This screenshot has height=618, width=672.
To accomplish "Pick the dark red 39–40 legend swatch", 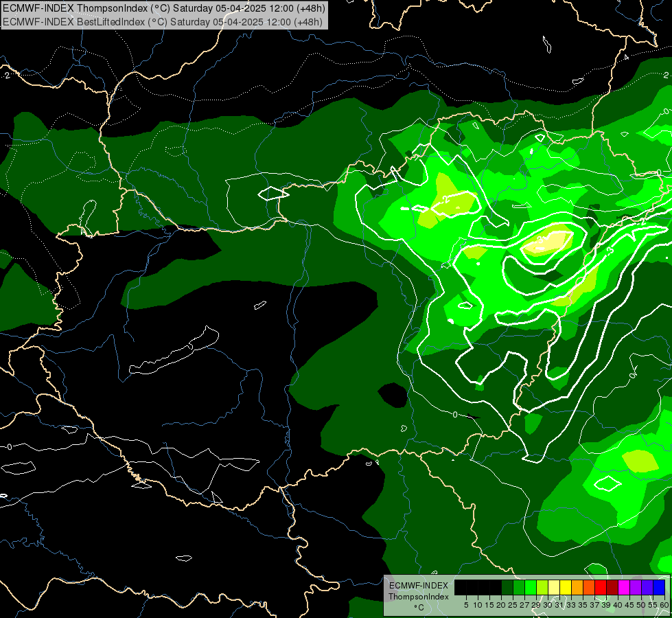I will 612,587.
